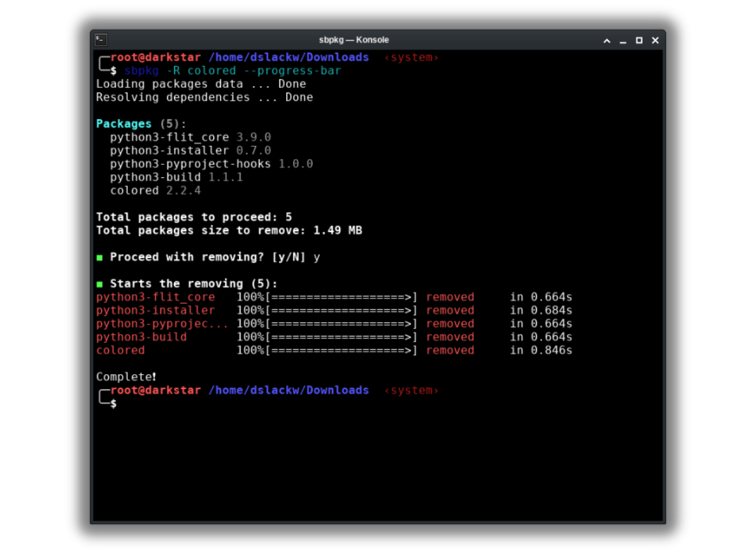Click the green bullet beside 'Proceed with removing?'
This screenshot has height=554, width=756.
point(99,257)
